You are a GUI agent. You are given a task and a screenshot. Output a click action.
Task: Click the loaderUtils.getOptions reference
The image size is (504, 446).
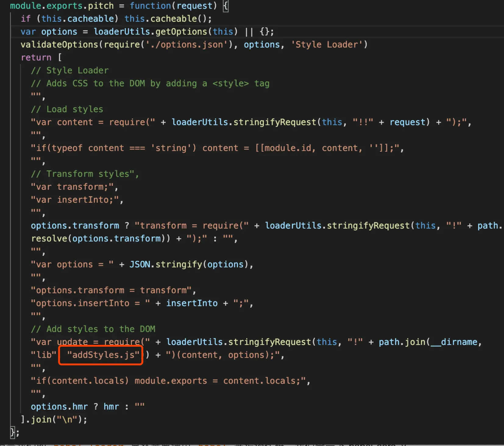tap(151, 31)
